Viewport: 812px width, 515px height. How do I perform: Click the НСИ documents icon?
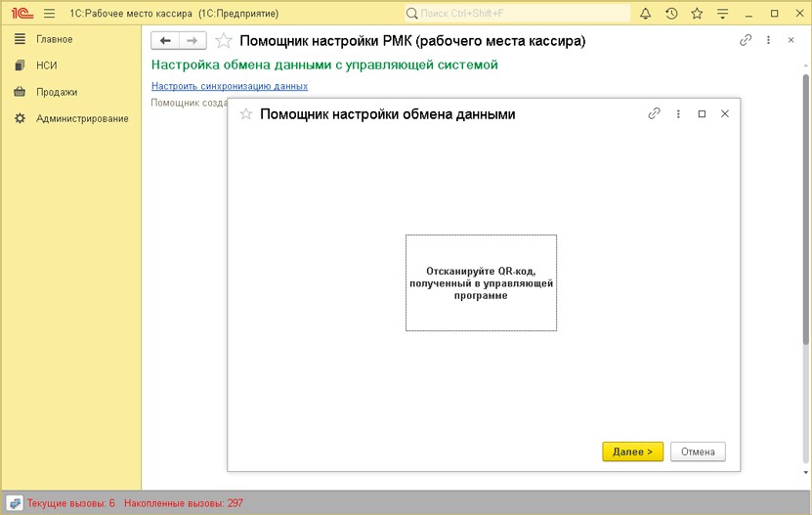[x=20, y=65]
